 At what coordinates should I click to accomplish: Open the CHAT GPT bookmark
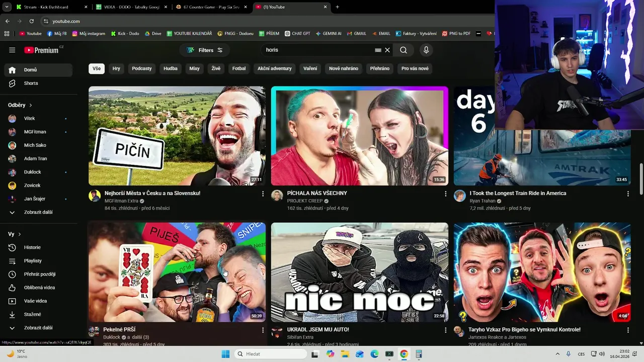coord(297,34)
